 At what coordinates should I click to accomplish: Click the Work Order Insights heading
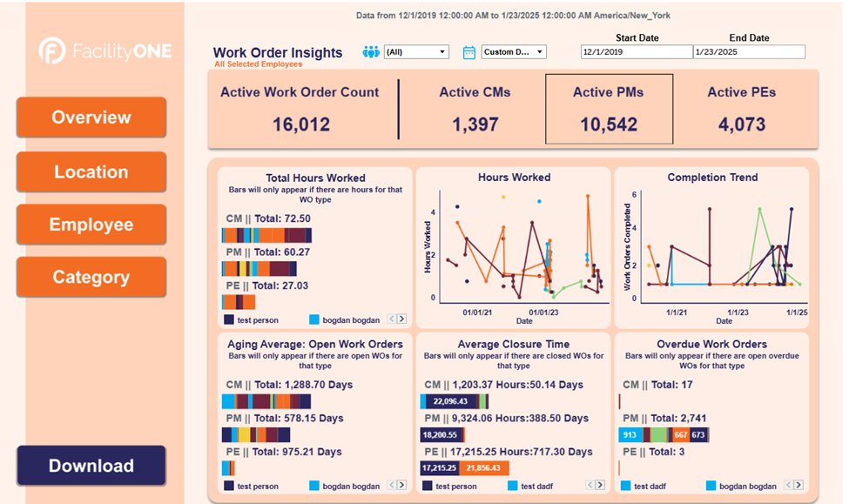coord(278,52)
